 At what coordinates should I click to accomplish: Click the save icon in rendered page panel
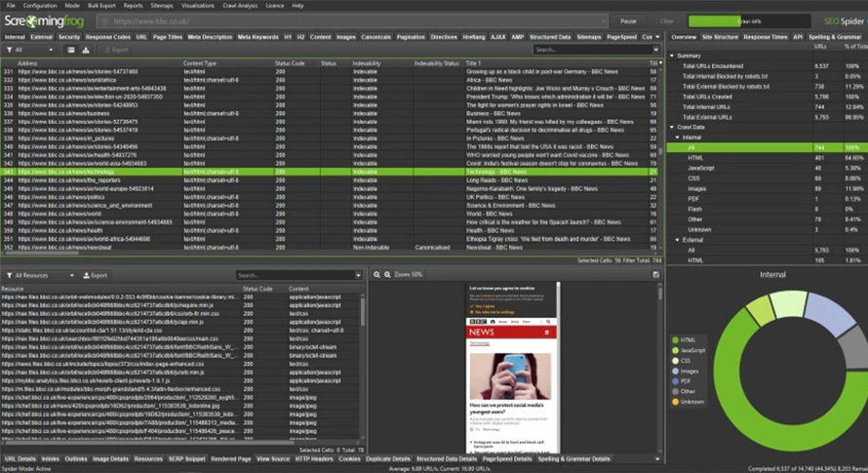click(656, 275)
